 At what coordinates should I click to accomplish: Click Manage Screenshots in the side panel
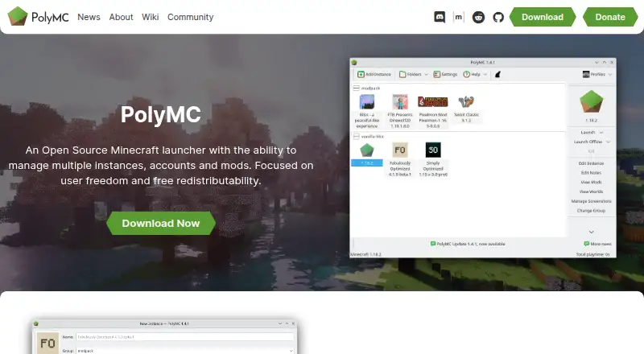click(x=592, y=201)
